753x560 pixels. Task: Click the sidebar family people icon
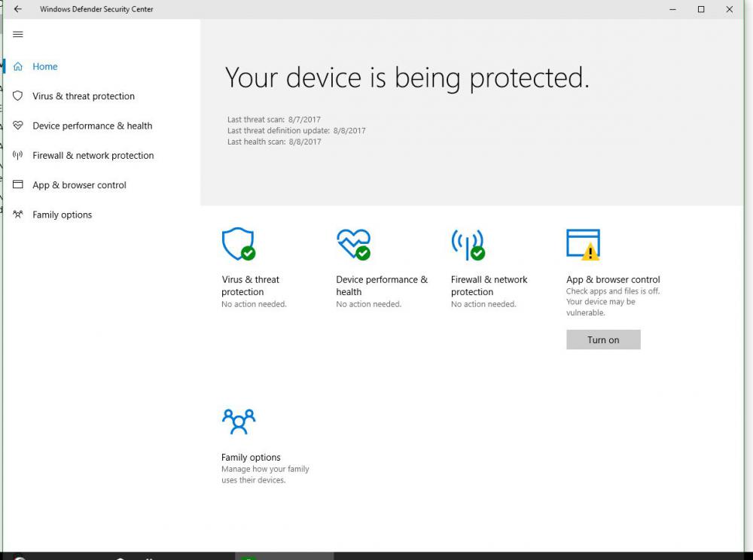[18, 215]
